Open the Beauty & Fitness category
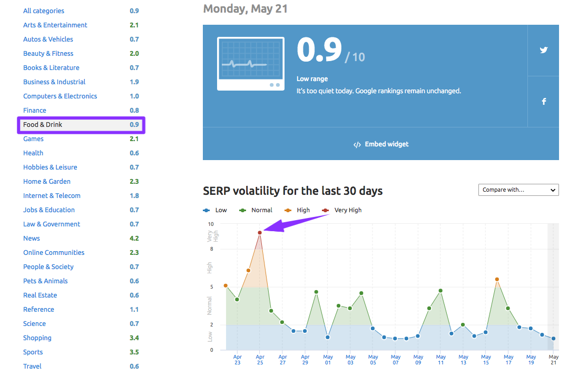Image resolution: width=588 pixels, height=376 pixels. click(x=48, y=54)
